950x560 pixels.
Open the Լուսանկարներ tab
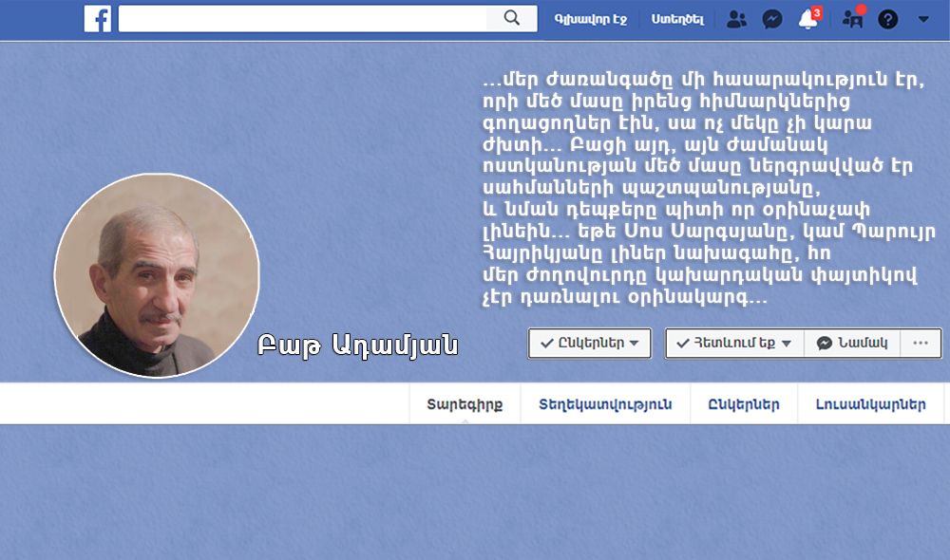870,404
